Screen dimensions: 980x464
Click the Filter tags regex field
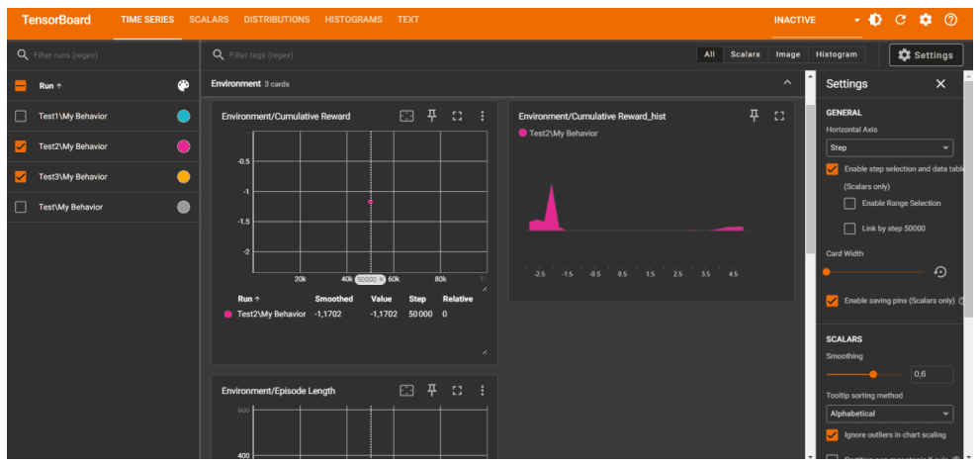(456, 55)
